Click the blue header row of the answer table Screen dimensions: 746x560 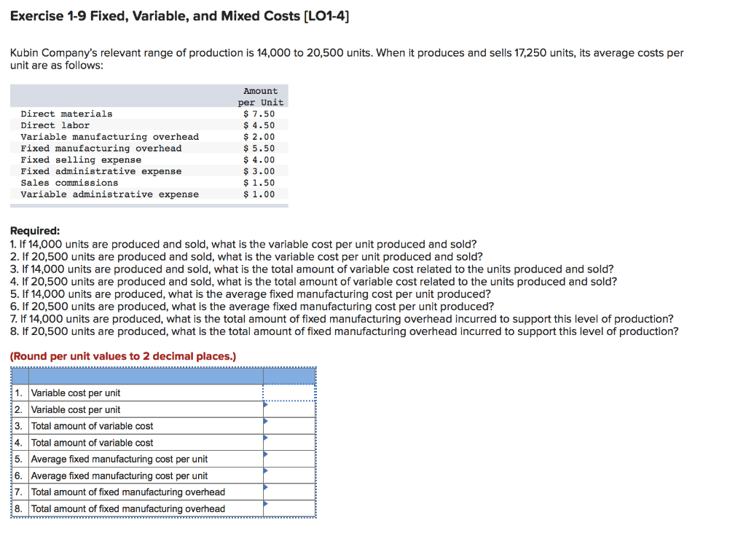point(162,376)
